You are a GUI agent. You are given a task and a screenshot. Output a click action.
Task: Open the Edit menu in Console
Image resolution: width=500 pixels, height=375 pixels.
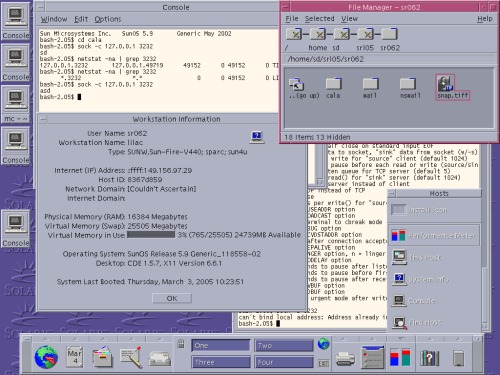tap(81, 19)
